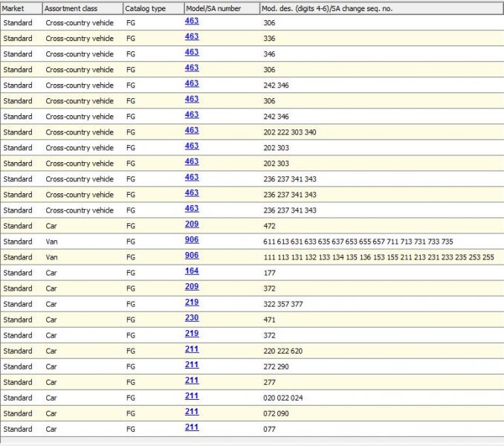Select Car class in the model 164 row
The image size is (504, 446).
(51, 273)
